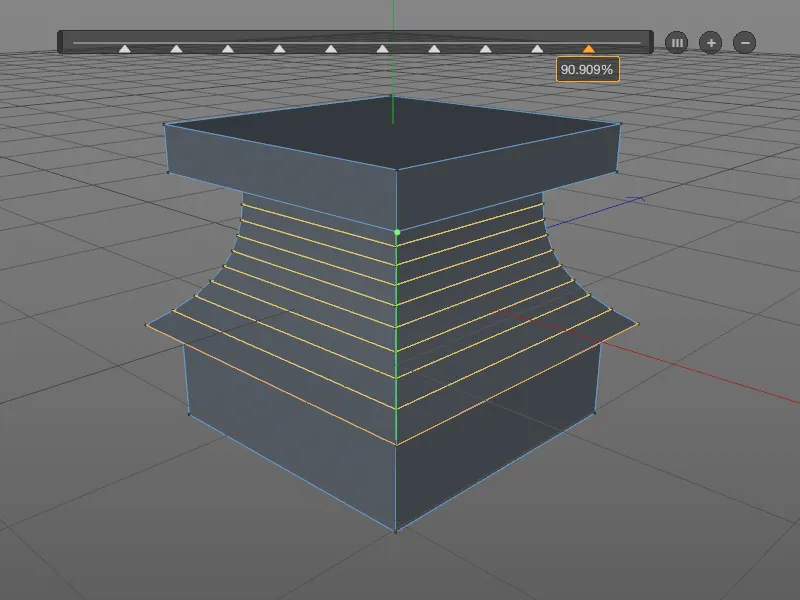Select the orange highlighted cut marker

coord(589,48)
